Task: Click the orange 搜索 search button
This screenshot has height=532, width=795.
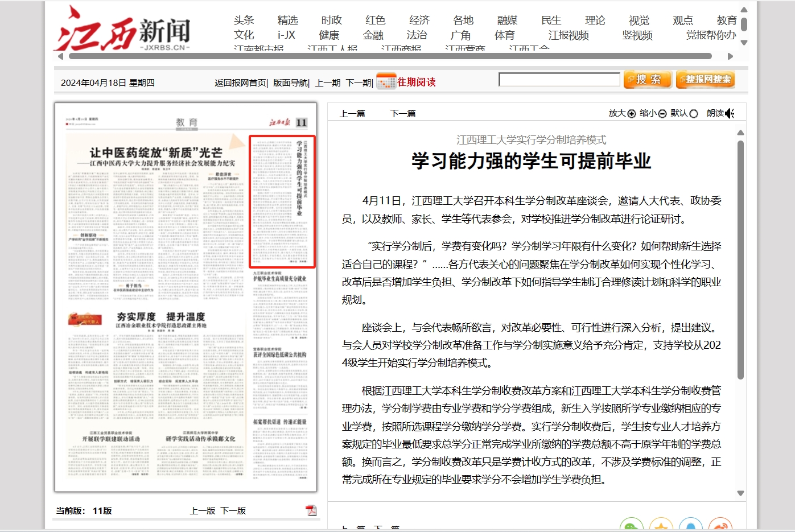Action: [648, 80]
